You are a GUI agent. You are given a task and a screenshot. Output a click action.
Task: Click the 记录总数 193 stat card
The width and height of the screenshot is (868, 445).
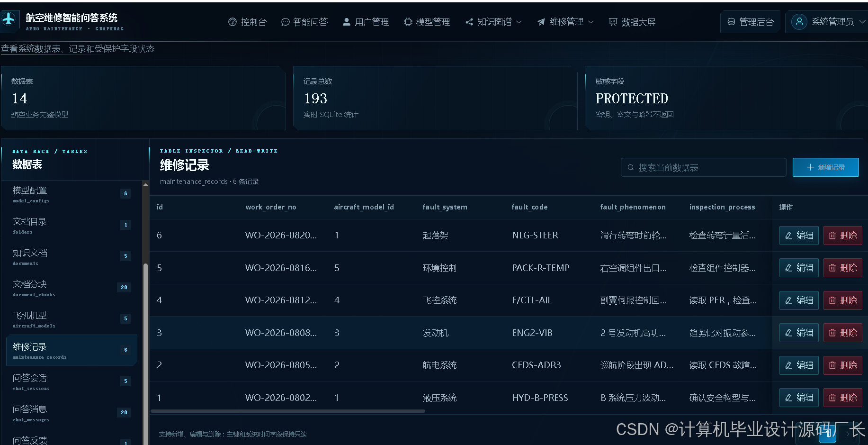[x=435, y=98]
